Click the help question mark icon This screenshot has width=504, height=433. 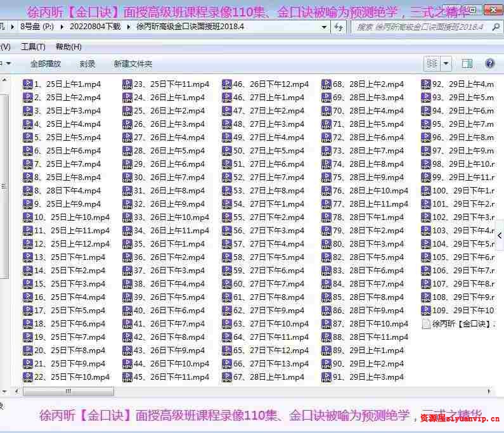click(x=489, y=63)
